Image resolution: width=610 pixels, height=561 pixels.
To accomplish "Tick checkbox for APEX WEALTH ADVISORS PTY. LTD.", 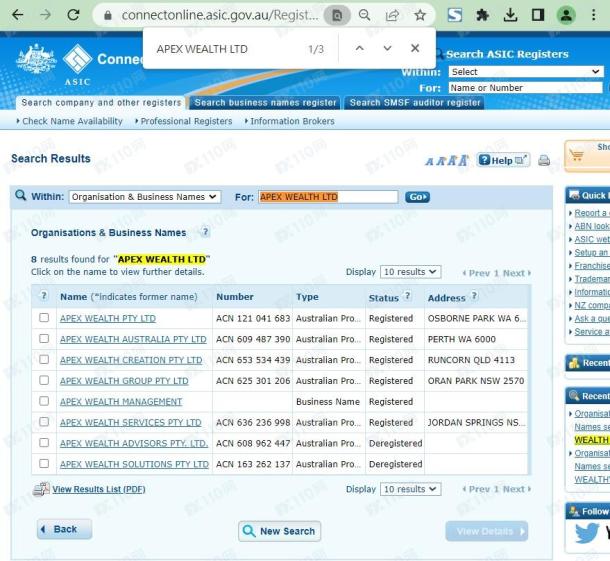I will [44, 443].
